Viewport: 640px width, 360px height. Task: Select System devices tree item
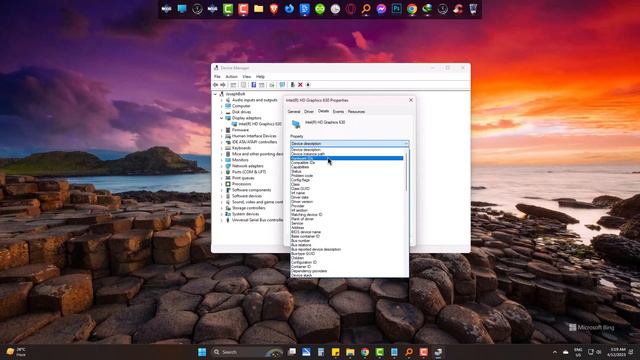click(245, 214)
